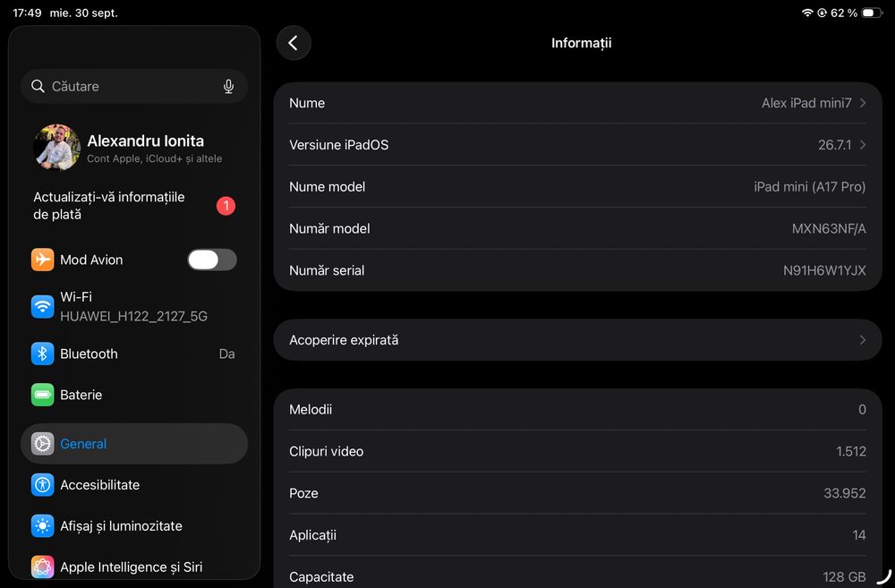This screenshot has width=895, height=588.
Task: Tap the General gear icon
Action: 43,444
